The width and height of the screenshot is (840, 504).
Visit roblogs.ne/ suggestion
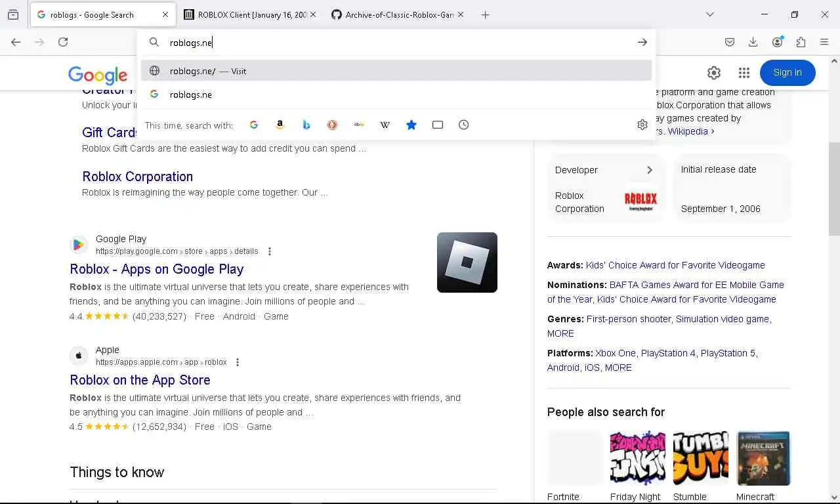[x=396, y=71]
